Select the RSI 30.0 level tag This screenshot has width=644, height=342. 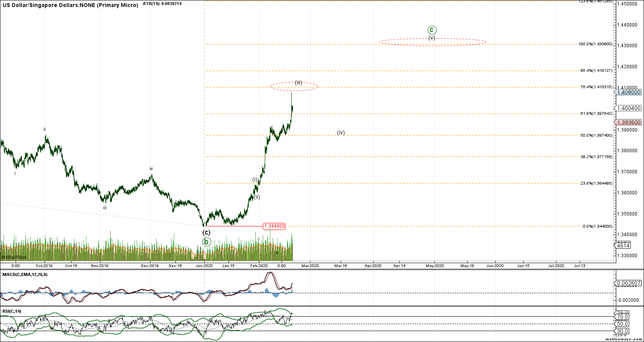(x=622, y=331)
